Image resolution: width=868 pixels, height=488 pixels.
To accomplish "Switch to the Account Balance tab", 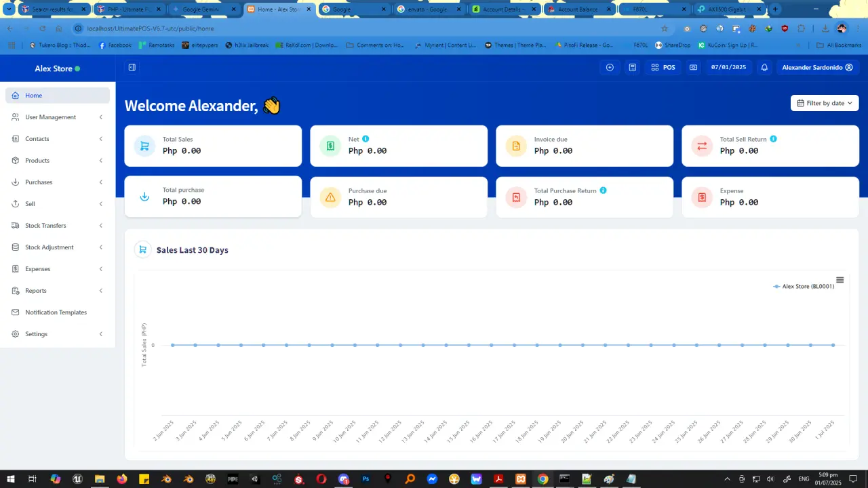I will click(x=579, y=9).
